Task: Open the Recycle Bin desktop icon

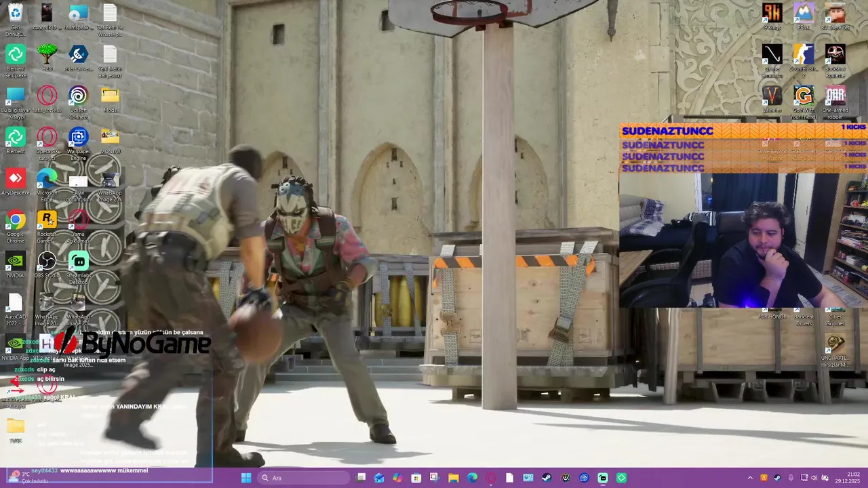Action: (16, 19)
